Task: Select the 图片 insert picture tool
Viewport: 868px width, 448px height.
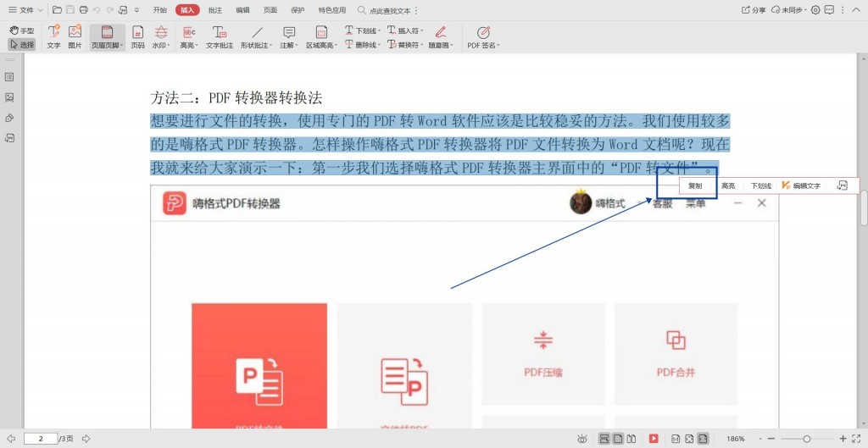Action: tap(75, 37)
